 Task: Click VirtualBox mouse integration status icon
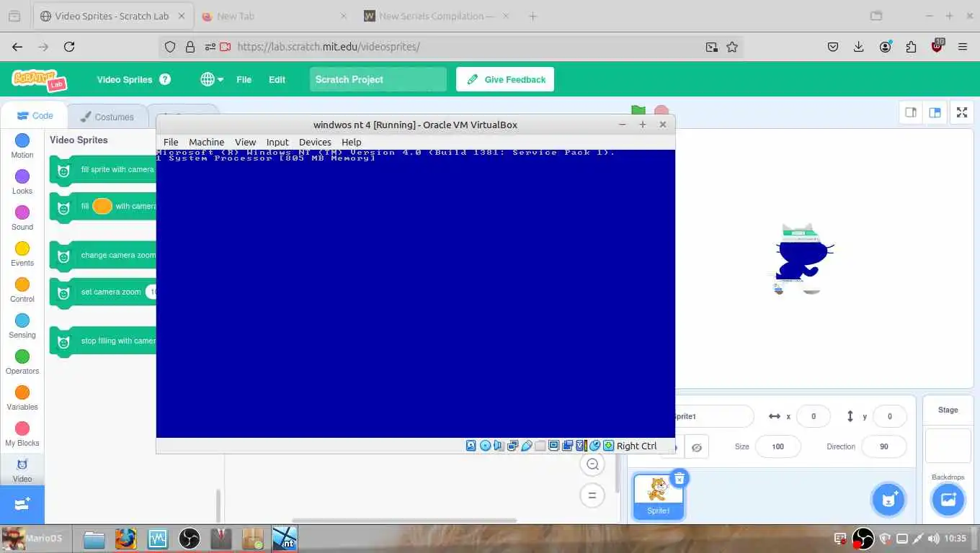[595, 446]
